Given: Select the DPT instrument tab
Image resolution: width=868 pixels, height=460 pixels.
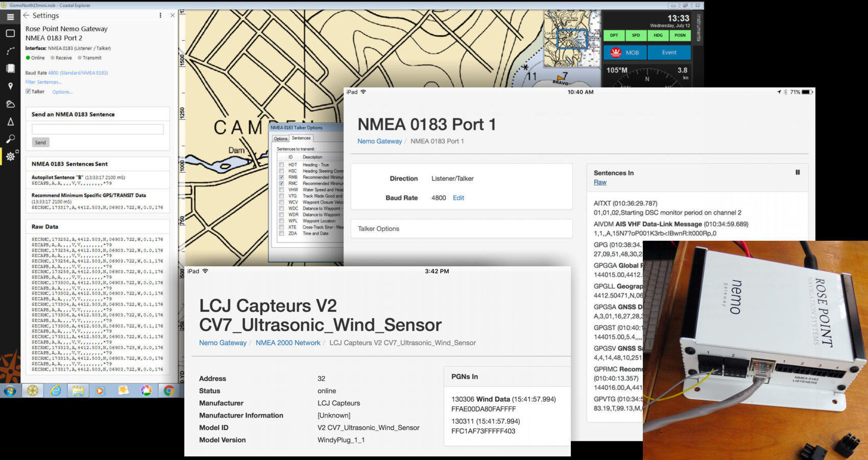Looking at the screenshot, I should 614,35.
